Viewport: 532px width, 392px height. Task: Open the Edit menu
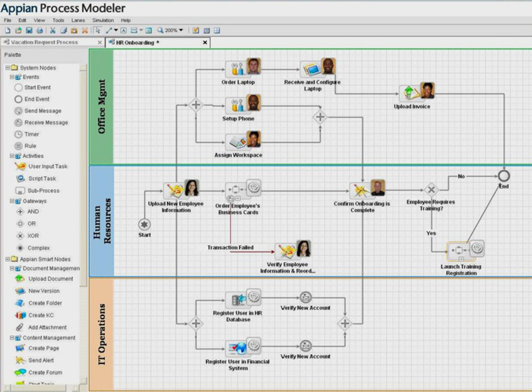(22, 21)
